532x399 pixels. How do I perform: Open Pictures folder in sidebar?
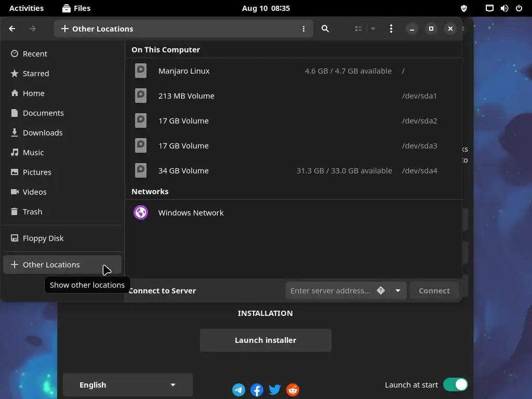62,172
